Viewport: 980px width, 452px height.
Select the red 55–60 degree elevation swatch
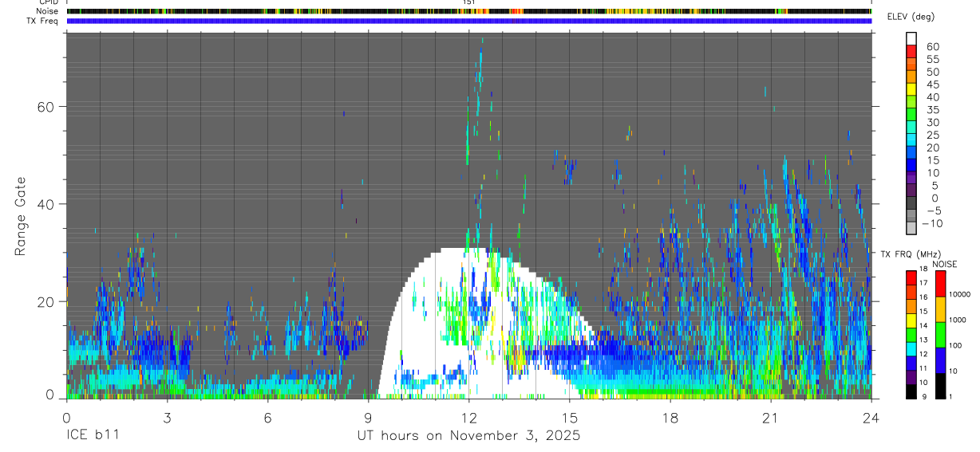point(911,50)
